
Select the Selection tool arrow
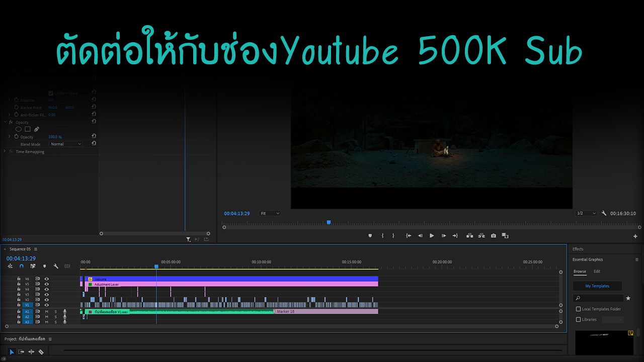click(x=12, y=352)
